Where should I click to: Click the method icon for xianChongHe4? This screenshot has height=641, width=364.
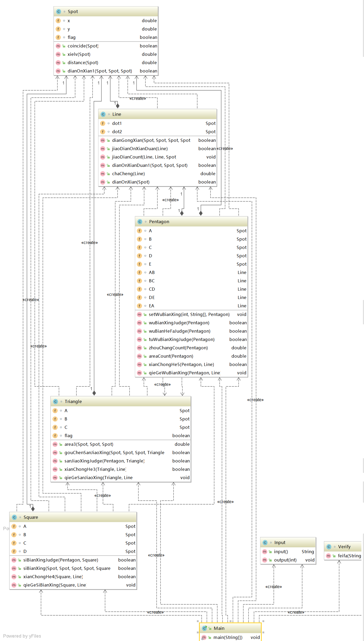tap(14, 577)
